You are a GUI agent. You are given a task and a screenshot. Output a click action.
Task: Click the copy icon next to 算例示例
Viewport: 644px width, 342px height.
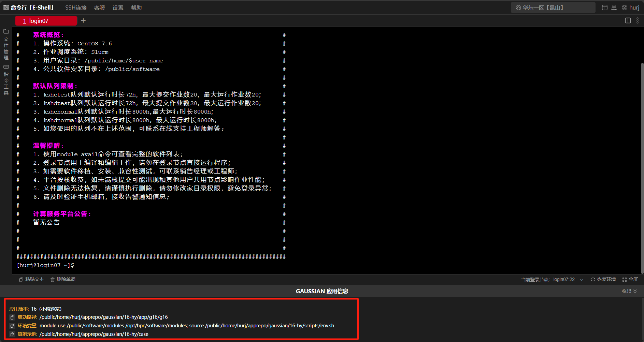12,334
